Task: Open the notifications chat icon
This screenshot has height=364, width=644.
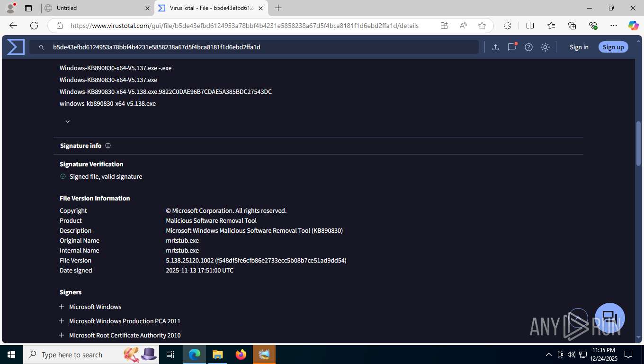Action: [x=512, y=47]
